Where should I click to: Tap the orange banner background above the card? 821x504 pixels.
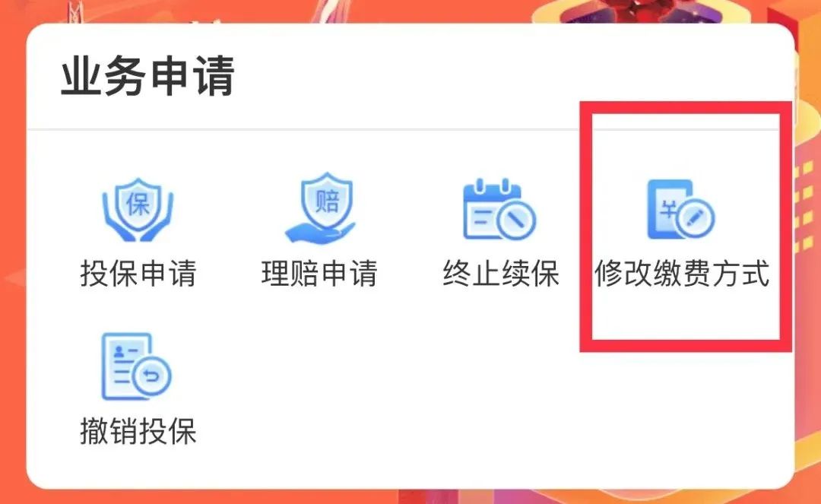pyautogui.click(x=410, y=11)
